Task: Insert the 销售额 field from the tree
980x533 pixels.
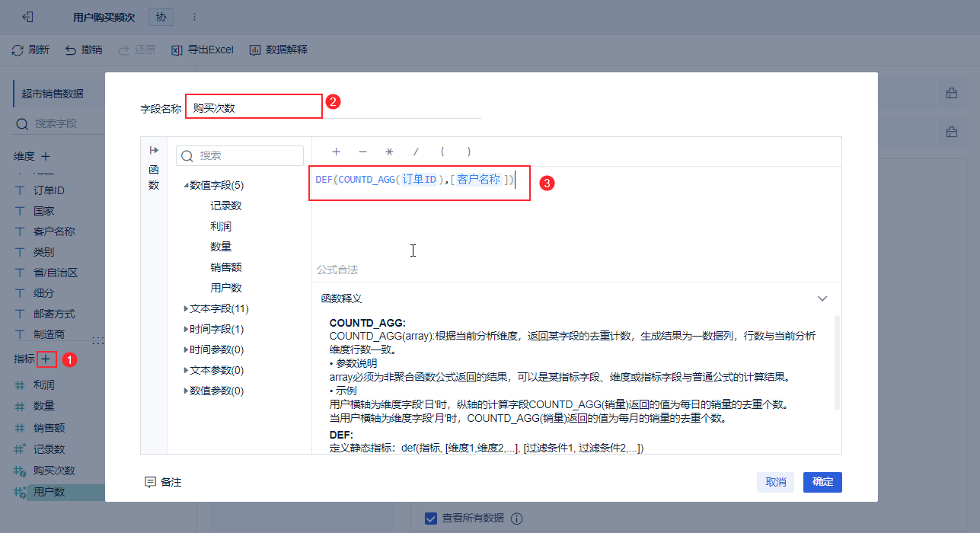Action: click(226, 267)
